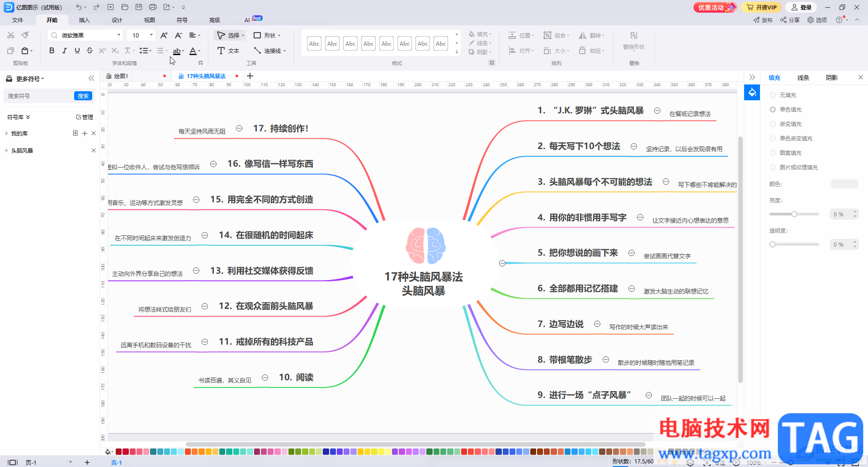Open the Select tool dropdown
This screenshot has height=467, width=868.
tap(243, 35)
